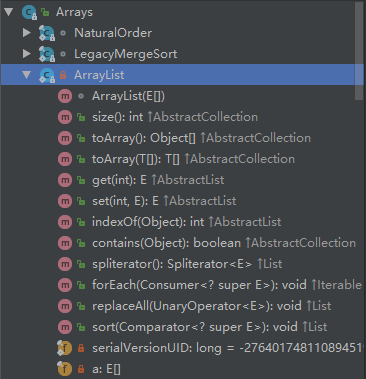Expand the NaturalOrder node
The height and width of the screenshot is (379, 366).
[x=27, y=33]
